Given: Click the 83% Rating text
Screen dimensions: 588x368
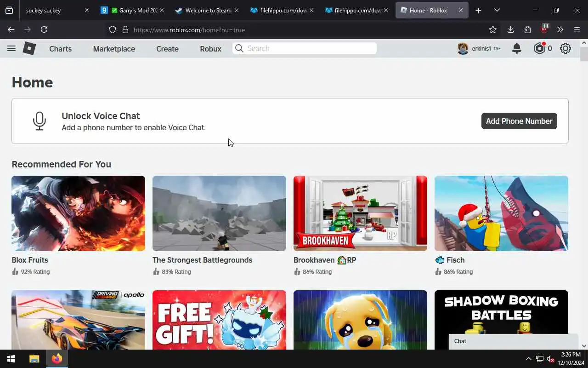Looking at the screenshot, I should 176,272.
